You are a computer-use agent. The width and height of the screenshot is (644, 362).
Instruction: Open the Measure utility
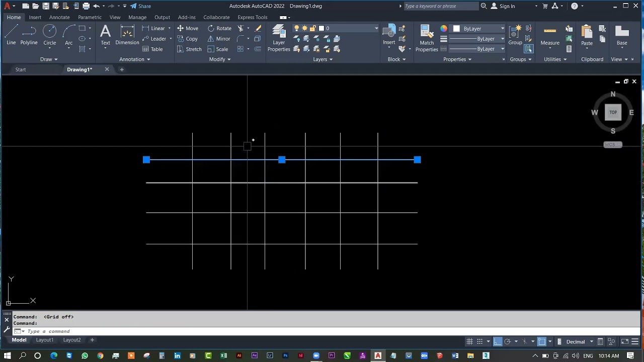click(x=550, y=35)
